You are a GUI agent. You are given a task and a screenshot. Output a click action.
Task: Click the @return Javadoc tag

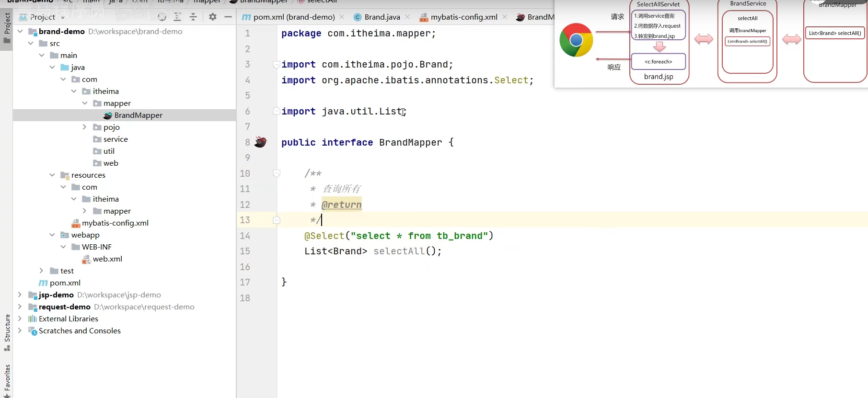pyautogui.click(x=342, y=205)
